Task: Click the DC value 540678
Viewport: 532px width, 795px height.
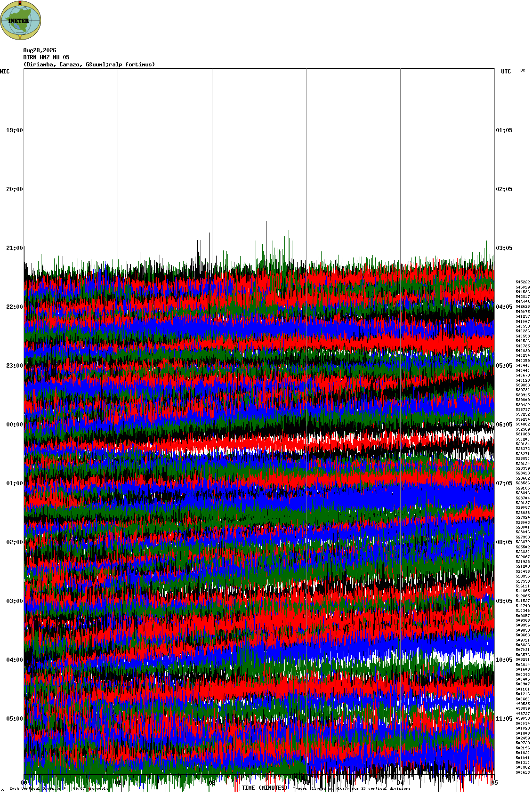Action: pos(523,376)
